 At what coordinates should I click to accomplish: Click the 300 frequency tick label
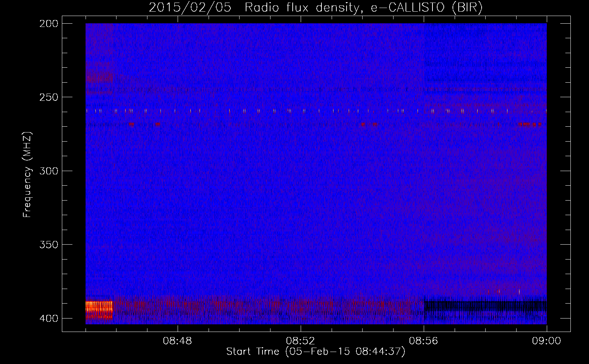[49, 171]
